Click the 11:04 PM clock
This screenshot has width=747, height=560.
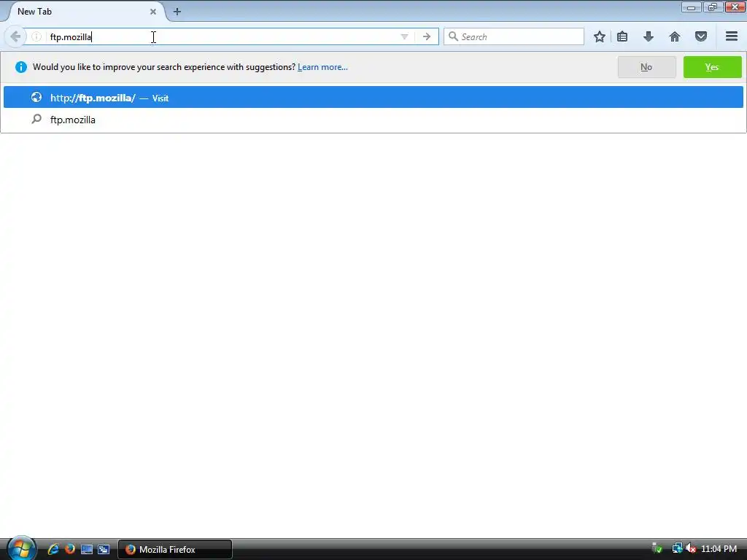point(719,549)
